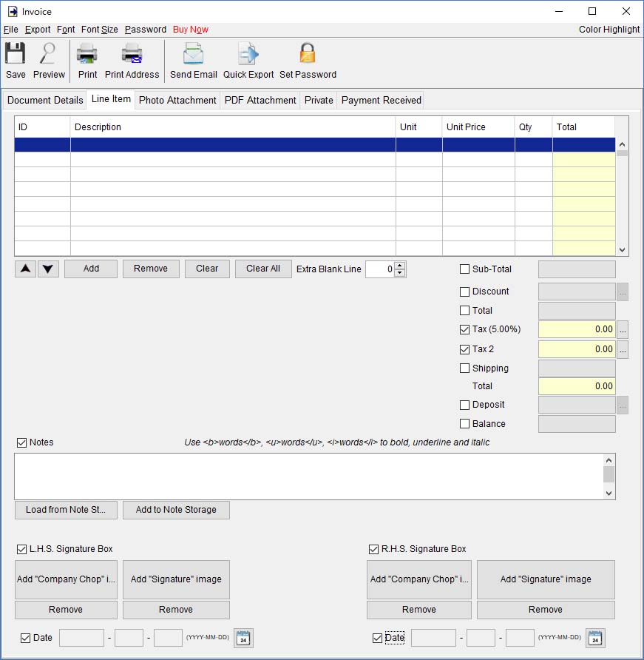Open the Password menu
This screenshot has height=660, width=644.
(146, 30)
